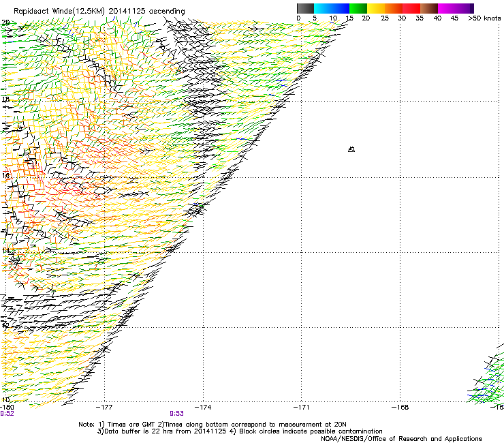Click the green 15-20 knots legend color

[x=358, y=8]
